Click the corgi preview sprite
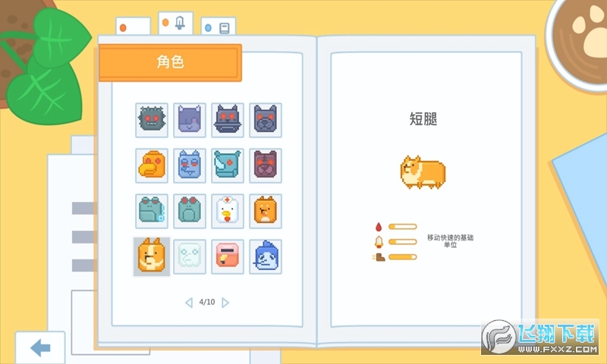607x364 pixels. coord(423,171)
